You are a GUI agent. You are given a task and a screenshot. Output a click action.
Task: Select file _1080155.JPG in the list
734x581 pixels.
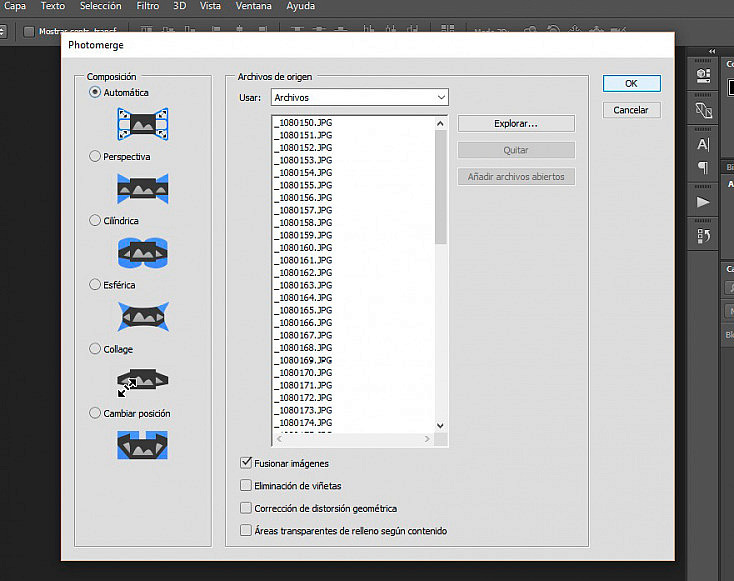[x=303, y=185]
